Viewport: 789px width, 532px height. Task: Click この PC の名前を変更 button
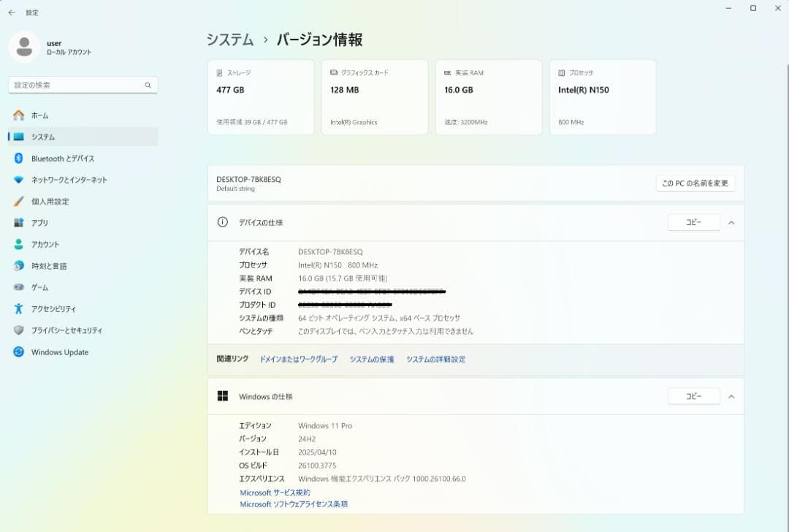[693, 183]
